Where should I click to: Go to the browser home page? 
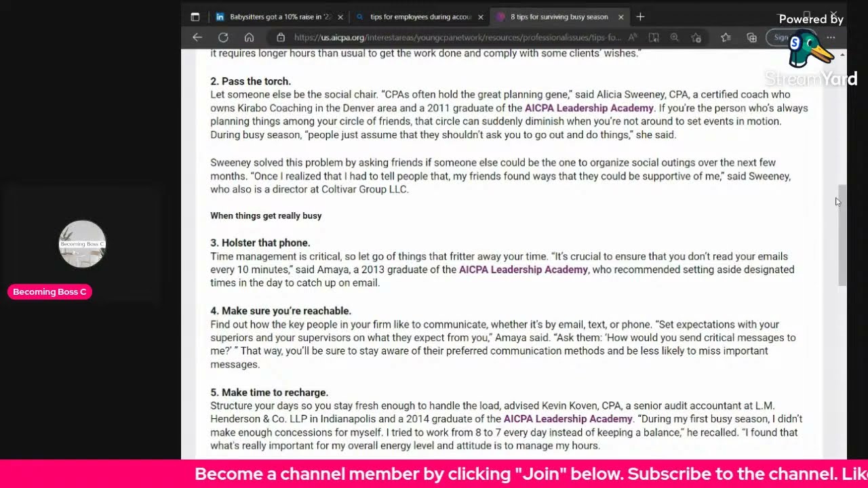[249, 37]
